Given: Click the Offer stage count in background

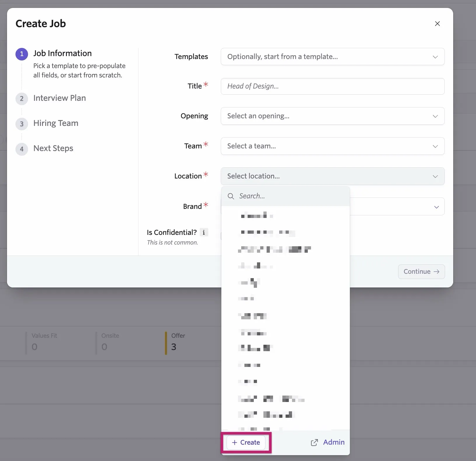Looking at the screenshot, I should [x=174, y=347].
